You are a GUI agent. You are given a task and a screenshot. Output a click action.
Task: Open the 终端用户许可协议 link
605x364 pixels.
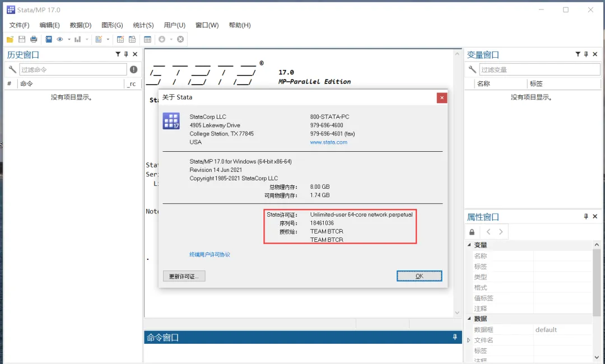point(210,254)
